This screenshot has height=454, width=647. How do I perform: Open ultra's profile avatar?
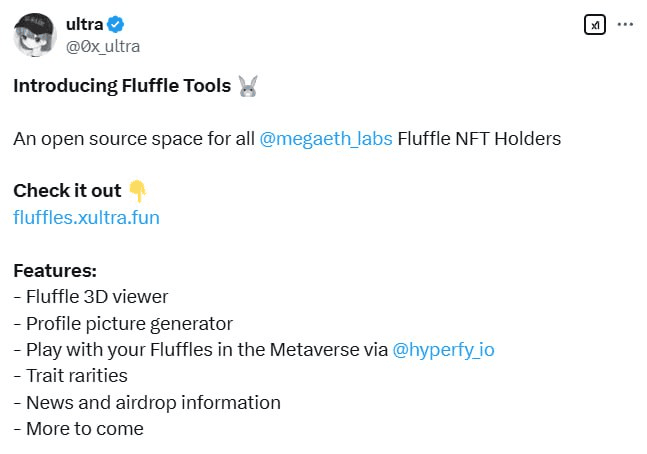35,35
